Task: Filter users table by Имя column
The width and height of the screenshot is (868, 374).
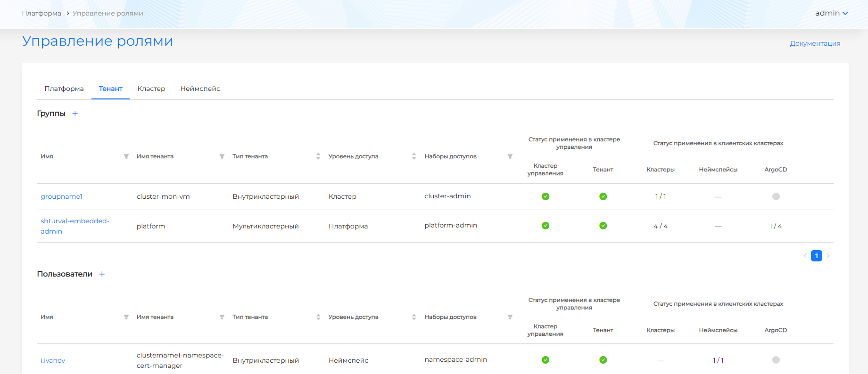Action: click(126, 317)
